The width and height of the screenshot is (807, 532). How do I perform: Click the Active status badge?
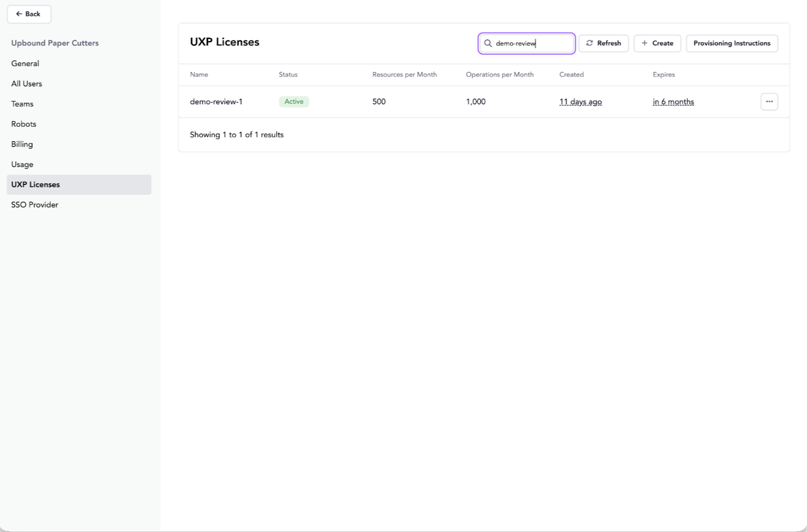(294, 101)
